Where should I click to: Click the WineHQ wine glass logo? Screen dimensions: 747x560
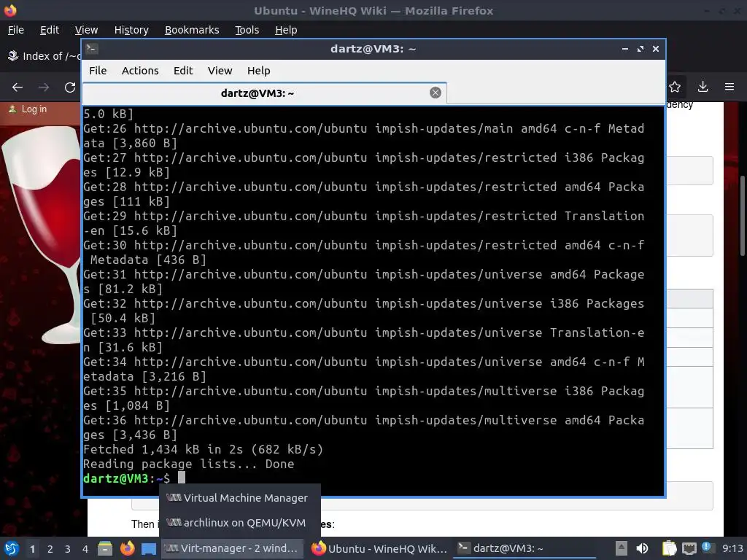(x=42, y=235)
